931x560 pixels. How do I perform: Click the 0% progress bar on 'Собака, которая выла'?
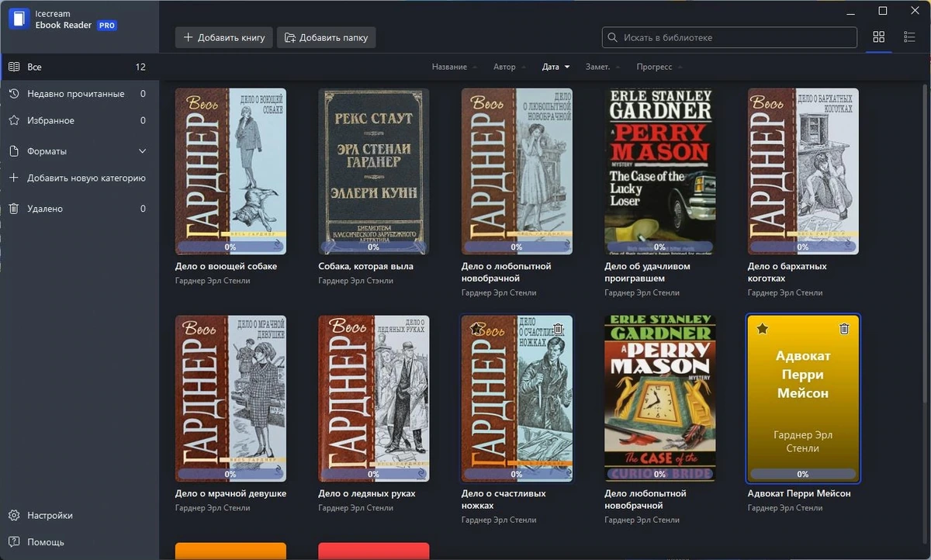click(x=373, y=247)
